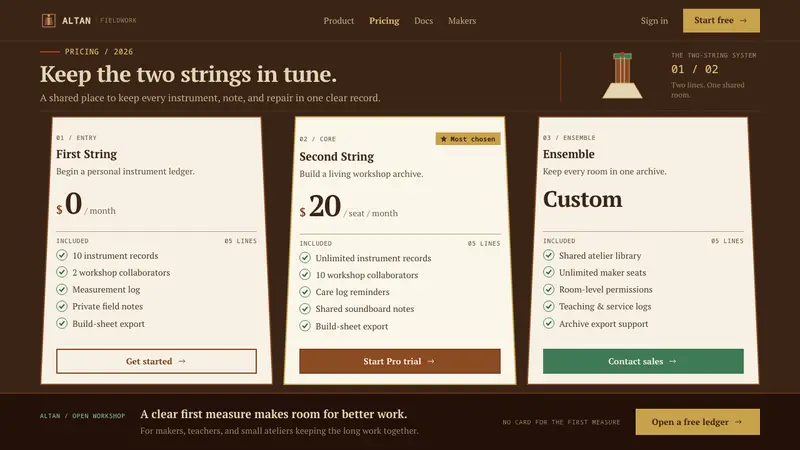800x450 pixels.
Task: Click 'A clear first measure' footer heading
Action: (x=273, y=414)
